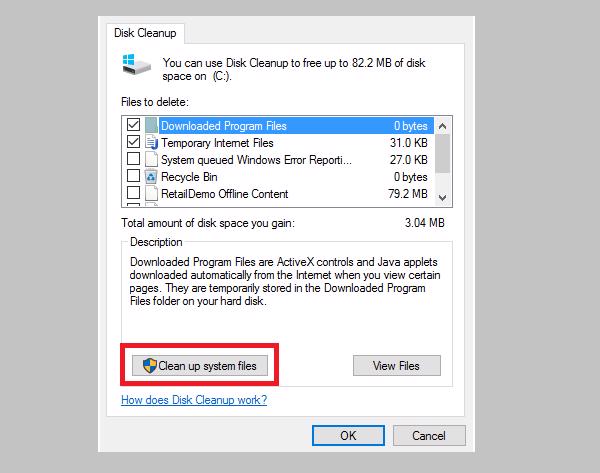
Task: Dismiss the dialog with the Cancel button
Action: click(x=430, y=435)
